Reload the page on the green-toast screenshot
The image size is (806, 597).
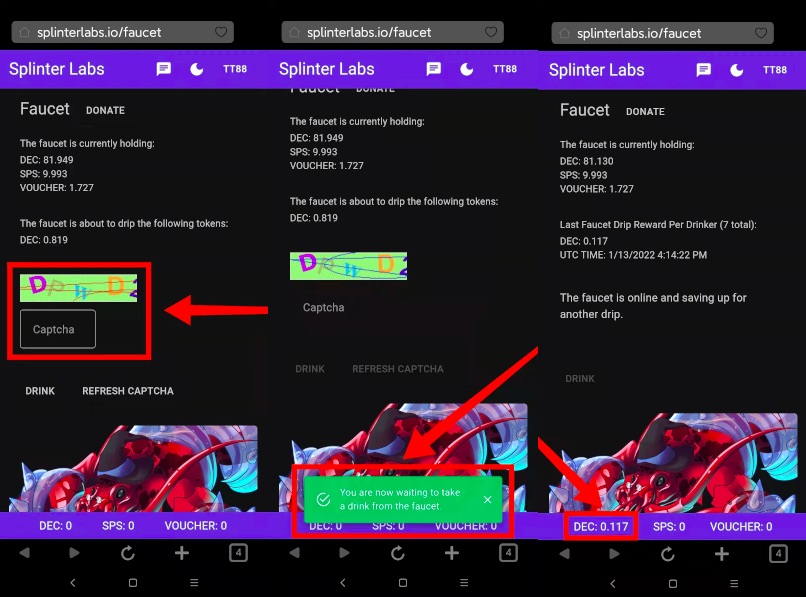pos(397,553)
